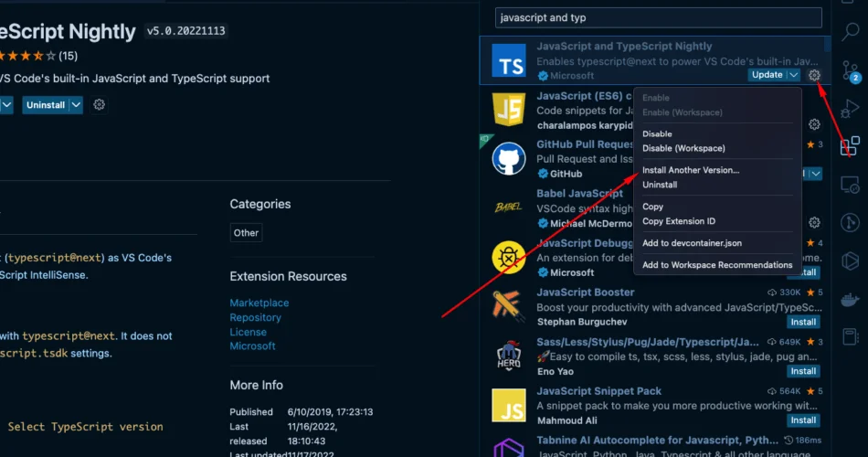Click the Hero icon of Sass/Less/Stylus extension
868x457 pixels.
click(x=508, y=355)
